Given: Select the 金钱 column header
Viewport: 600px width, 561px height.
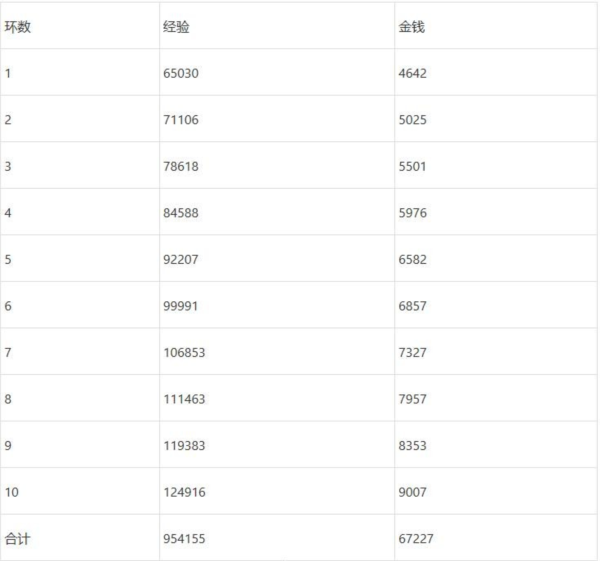Looking at the screenshot, I should (411, 27).
